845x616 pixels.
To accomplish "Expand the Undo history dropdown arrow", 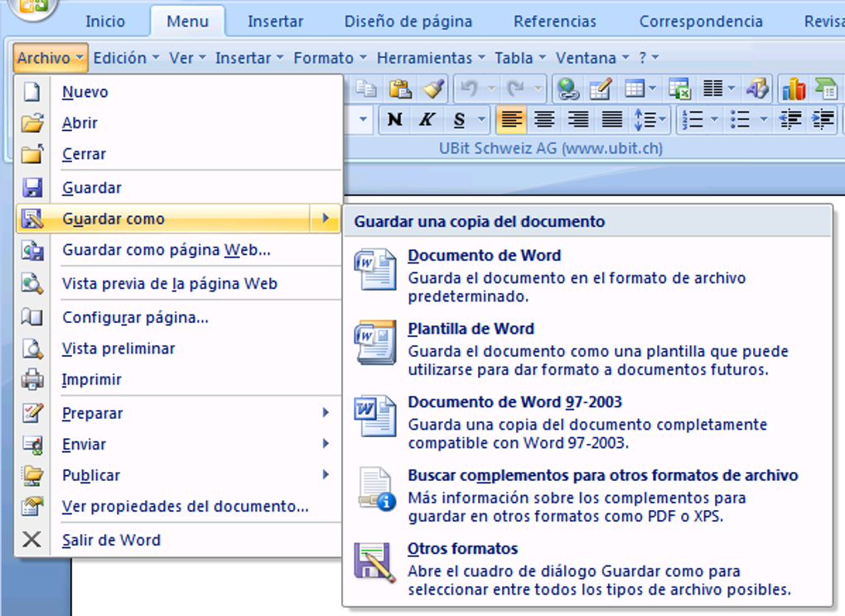I will tap(491, 89).
